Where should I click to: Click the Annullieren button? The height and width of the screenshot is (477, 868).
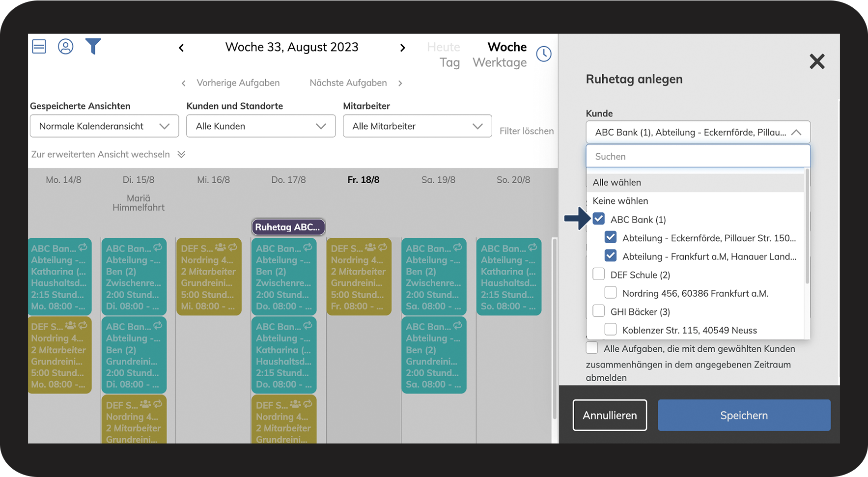(x=610, y=415)
